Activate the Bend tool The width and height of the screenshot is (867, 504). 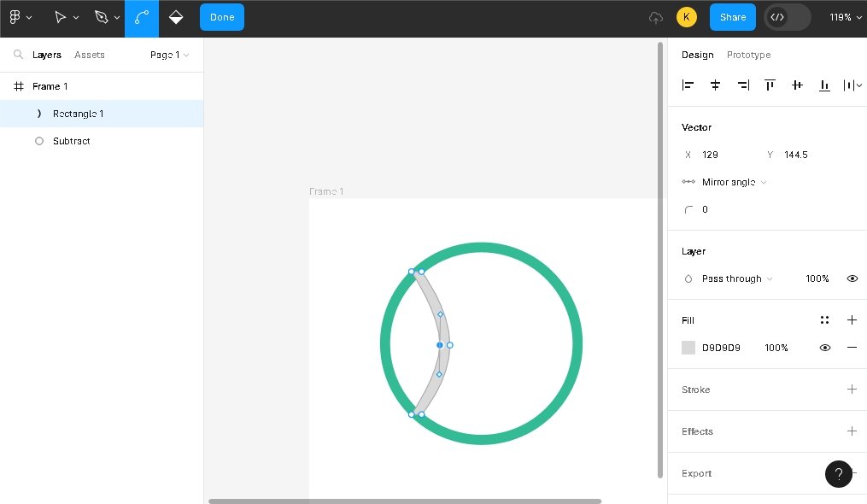[x=142, y=17]
